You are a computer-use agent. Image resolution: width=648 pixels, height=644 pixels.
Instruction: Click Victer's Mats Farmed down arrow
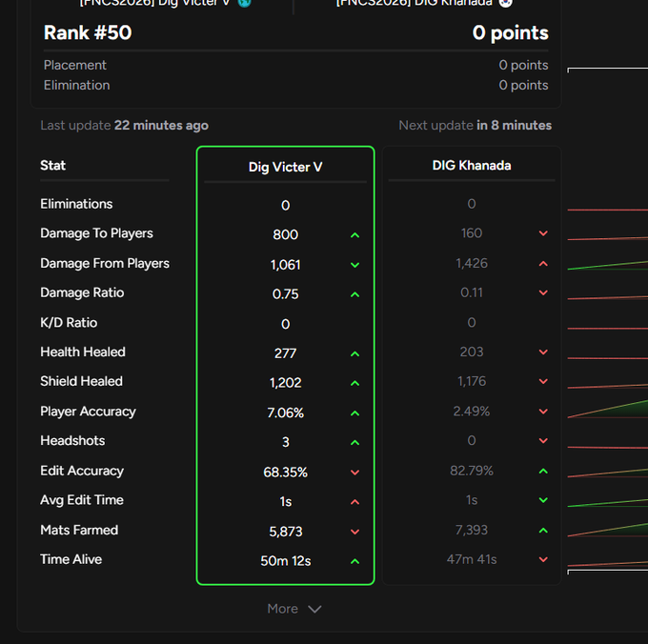(354, 532)
